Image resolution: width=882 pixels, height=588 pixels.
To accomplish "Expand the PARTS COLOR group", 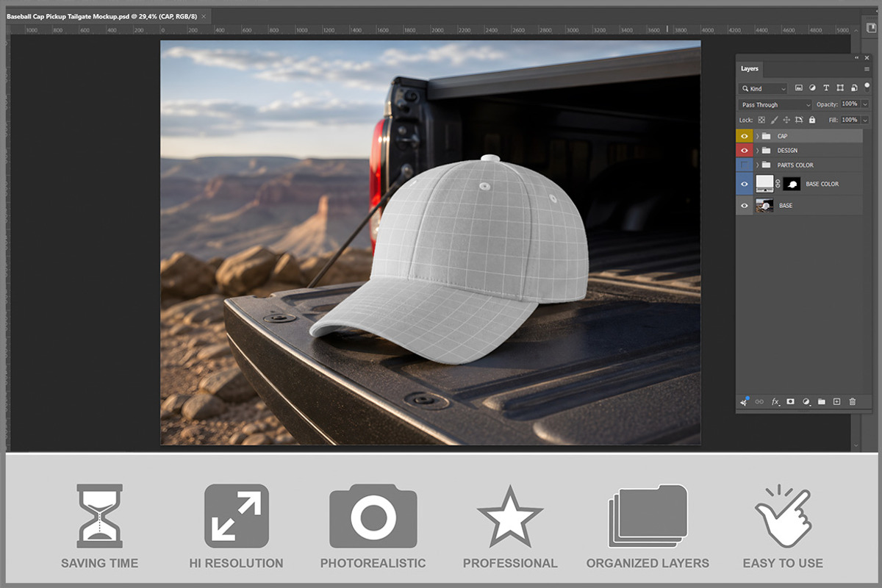I will coord(757,165).
